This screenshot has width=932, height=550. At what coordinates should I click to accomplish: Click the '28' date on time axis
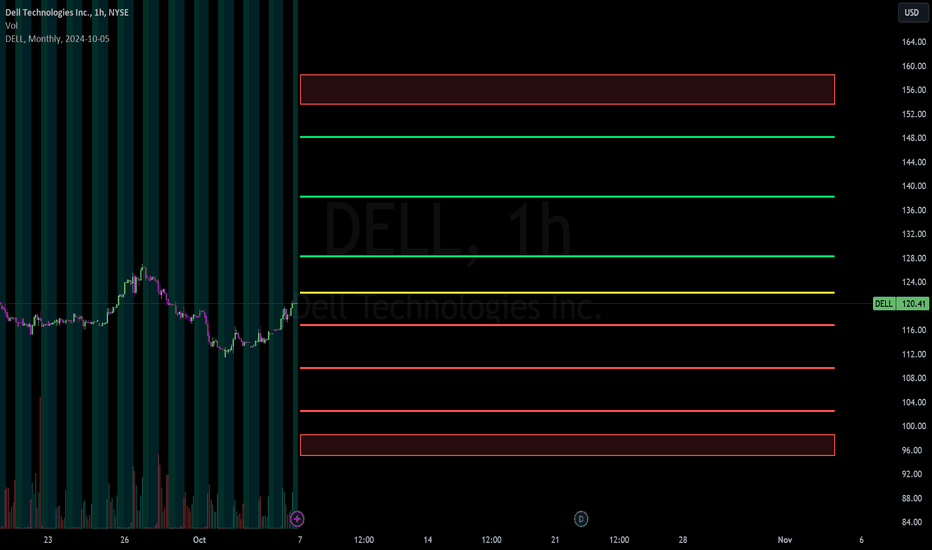pos(683,540)
